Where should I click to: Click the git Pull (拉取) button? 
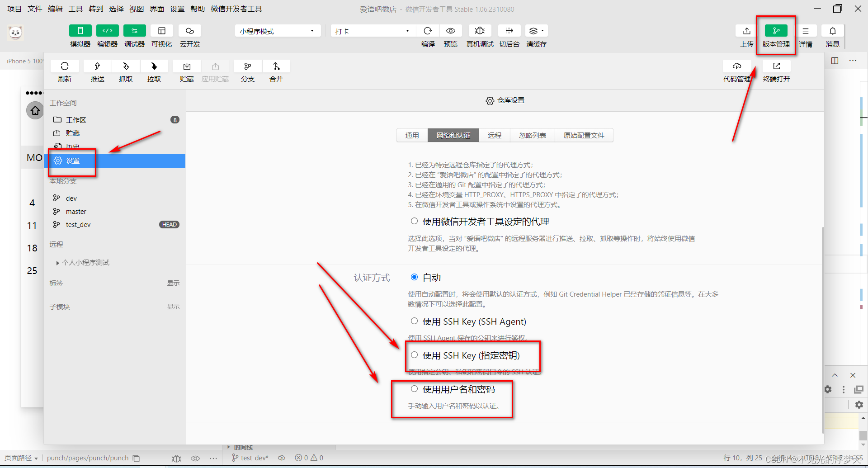coord(154,66)
